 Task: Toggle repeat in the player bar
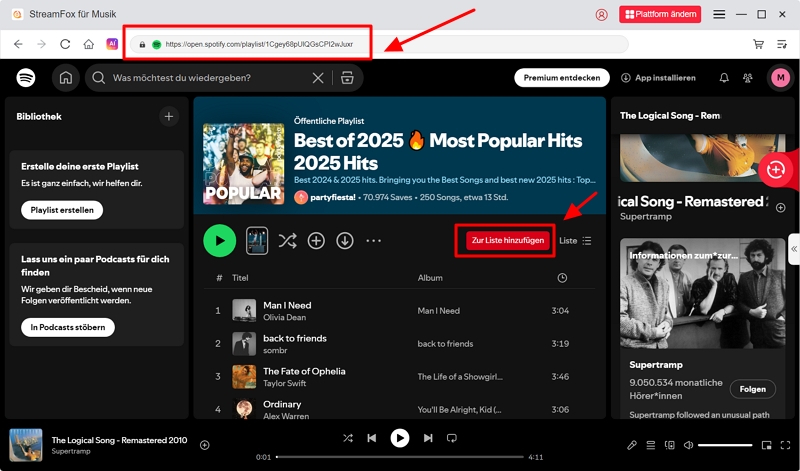pos(452,438)
